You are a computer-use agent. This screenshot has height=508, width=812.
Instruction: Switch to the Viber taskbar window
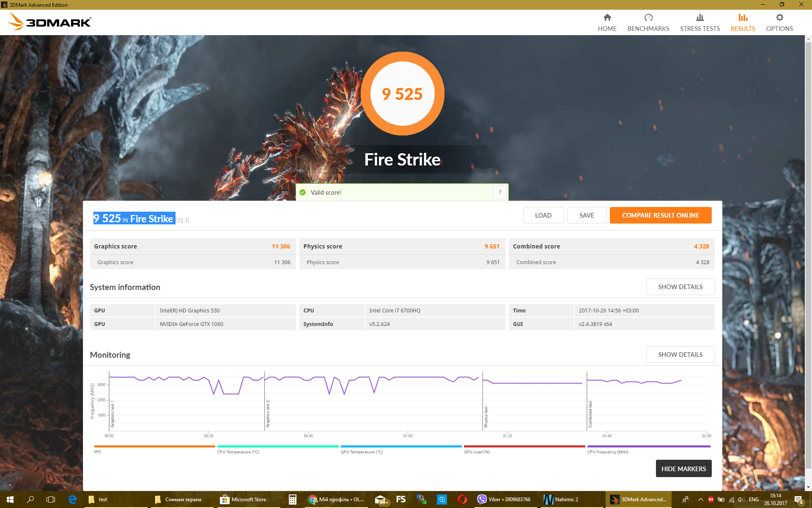click(x=505, y=500)
